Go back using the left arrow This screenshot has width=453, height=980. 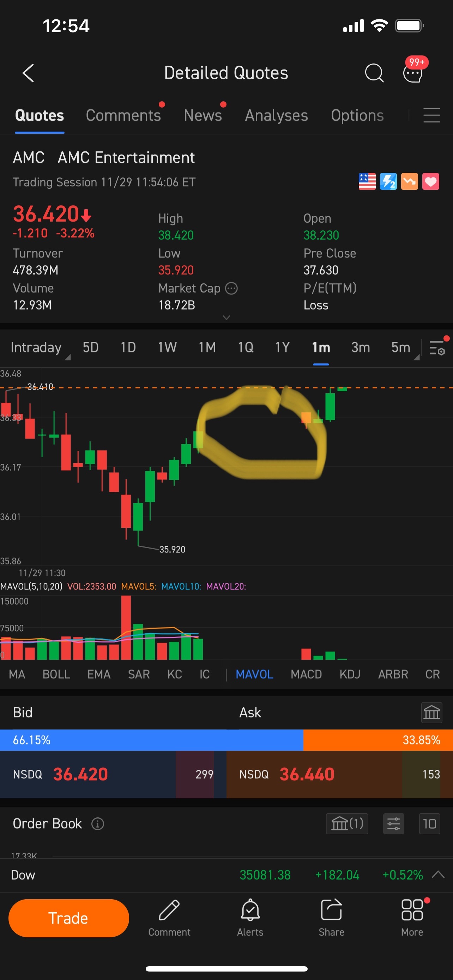tap(28, 73)
